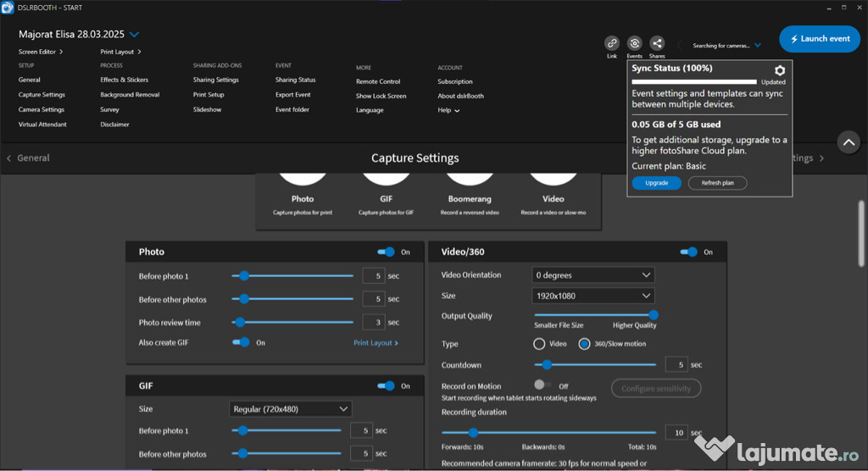Viewport: 868px width, 471px height.
Task: Click the Launch event button
Action: click(820, 39)
